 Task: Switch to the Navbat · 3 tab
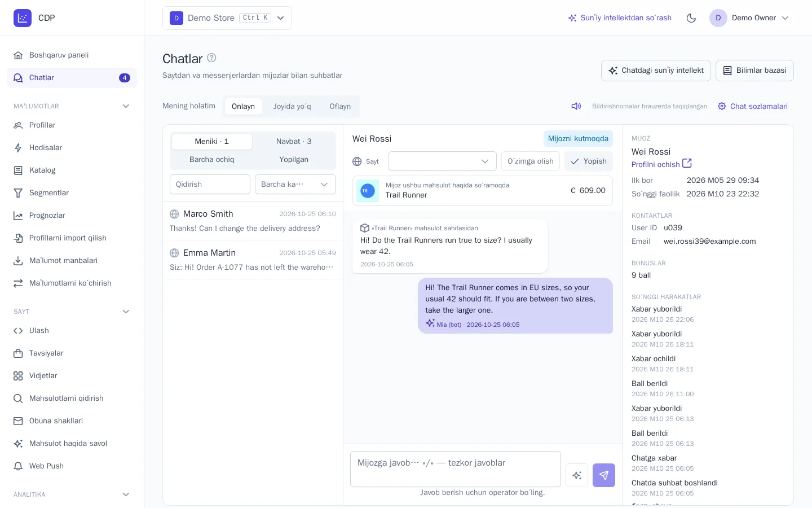tap(294, 142)
